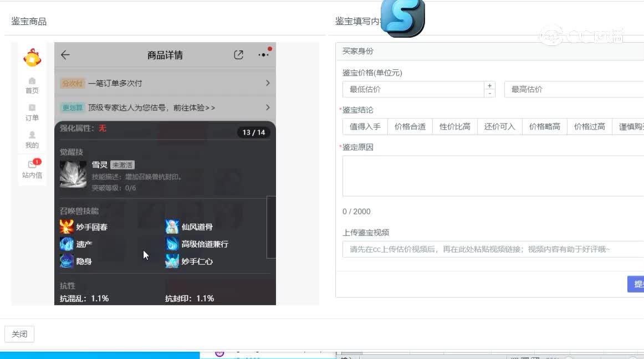Click the 上传鉴宝视频 link field

point(493,249)
